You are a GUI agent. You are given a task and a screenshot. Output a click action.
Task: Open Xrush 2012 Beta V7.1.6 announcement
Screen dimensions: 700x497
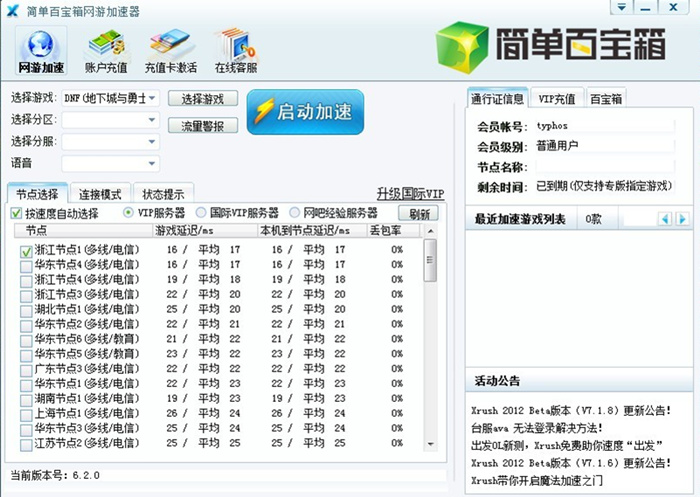click(571, 463)
